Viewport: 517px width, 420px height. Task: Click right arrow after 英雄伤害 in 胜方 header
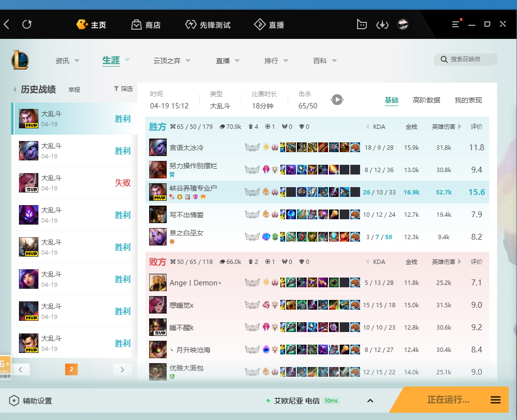pyautogui.click(x=459, y=127)
